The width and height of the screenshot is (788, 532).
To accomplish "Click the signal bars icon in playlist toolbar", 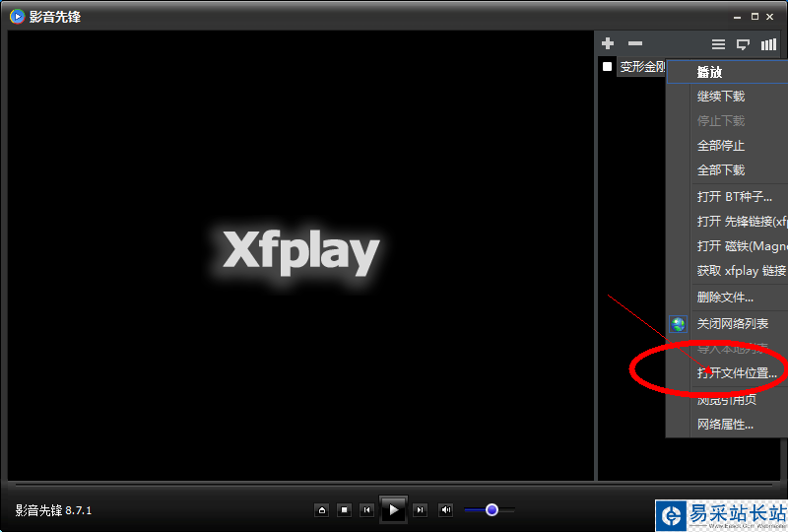I will coord(768,44).
